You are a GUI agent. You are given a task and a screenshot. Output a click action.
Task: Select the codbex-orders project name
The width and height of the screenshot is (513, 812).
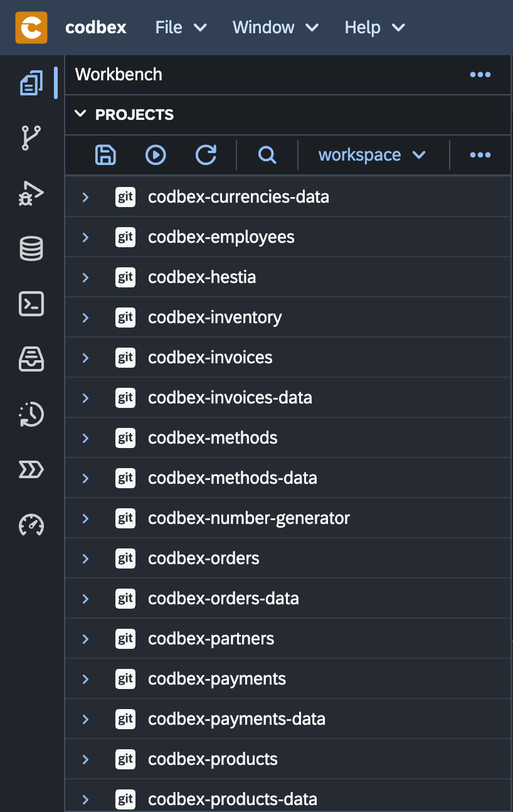click(204, 558)
